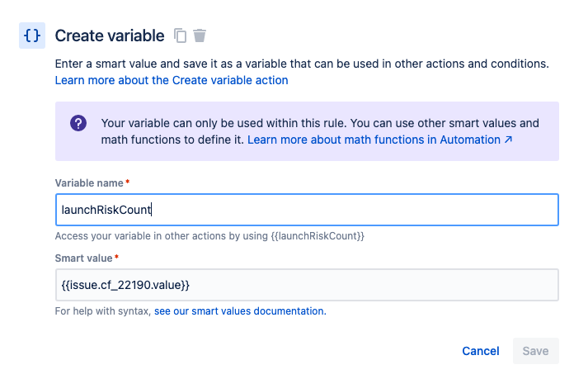Open Learn more about the Create variable action

172,80
